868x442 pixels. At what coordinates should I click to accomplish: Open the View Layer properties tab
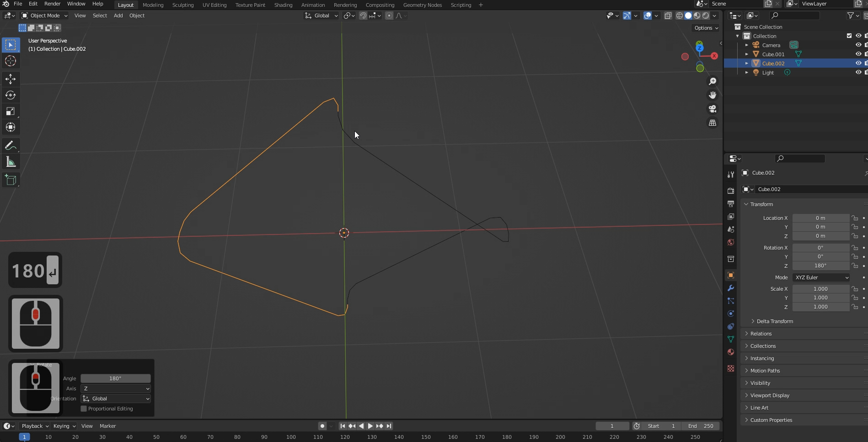click(x=731, y=216)
